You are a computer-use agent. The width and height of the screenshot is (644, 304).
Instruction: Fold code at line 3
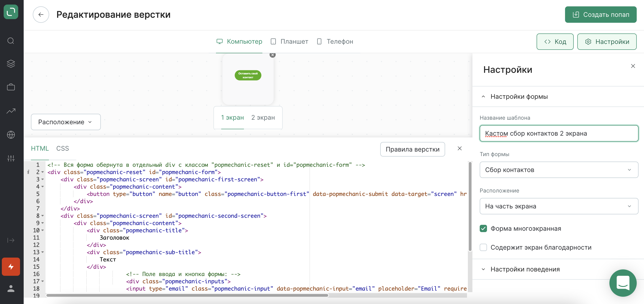pos(43,179)
